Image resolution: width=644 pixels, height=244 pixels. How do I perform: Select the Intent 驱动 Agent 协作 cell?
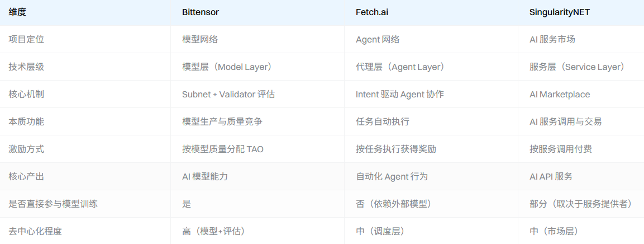[400, 94]
